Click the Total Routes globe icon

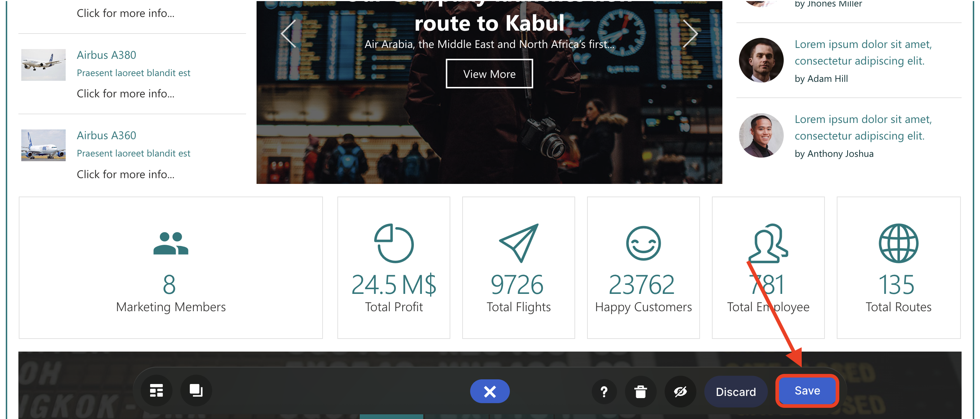pyautogui.click(x=898, y=243)
